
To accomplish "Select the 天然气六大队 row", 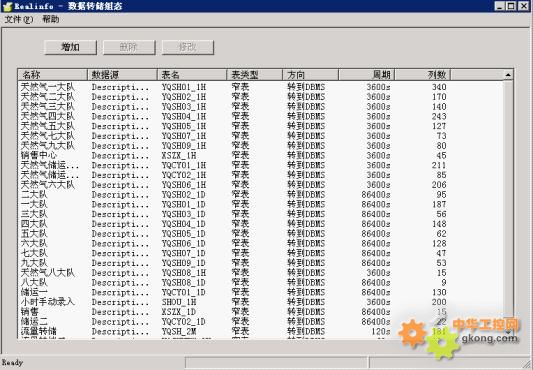I will (x=260, y=185).
